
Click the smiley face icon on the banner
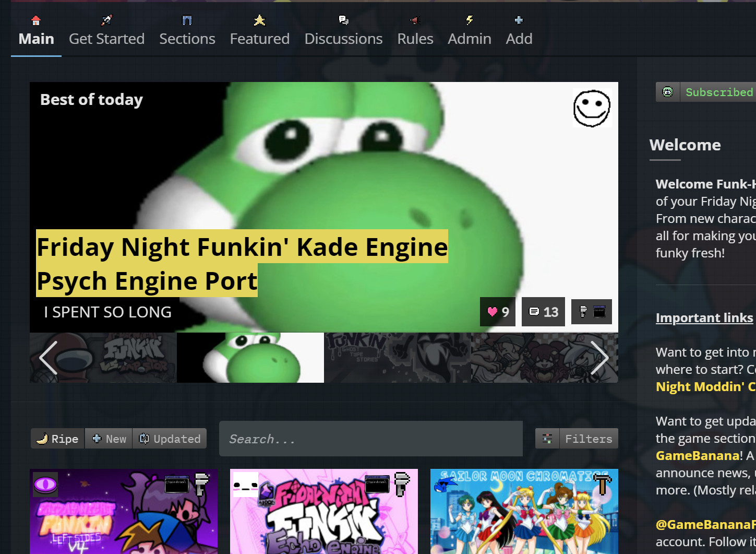pos(592,107)
